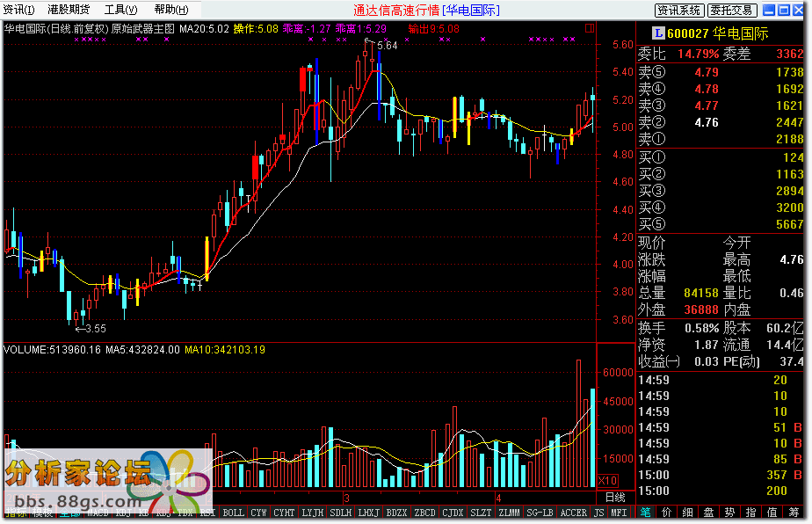Image resolution: width=812 pixels, height=524 pixels.
Task: Select the MFI indicator tab
Action: pyautogui.click(x=619, y=513)
